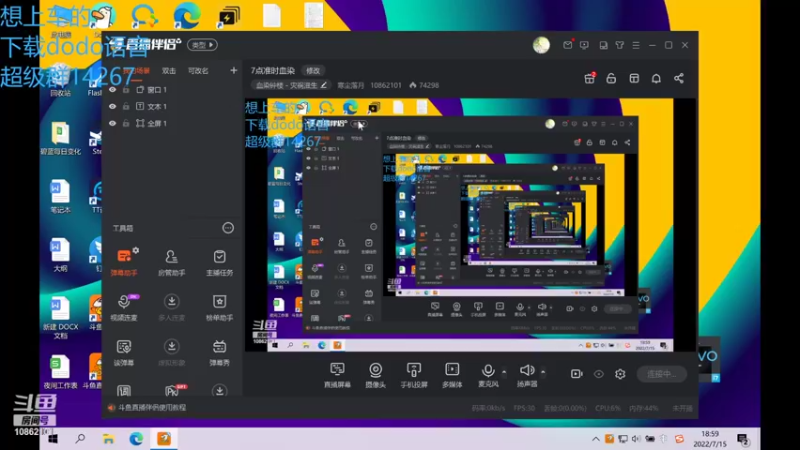Click the room number 10862101
Image resolution: width=800 pixels, height=450 pixels.
point(386,85)
